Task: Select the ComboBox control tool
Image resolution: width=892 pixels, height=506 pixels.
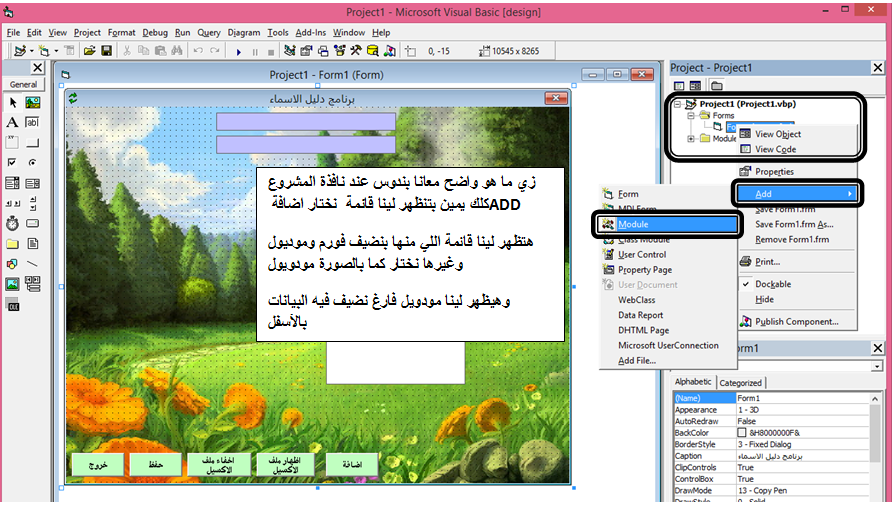Action: click(13, 183)
